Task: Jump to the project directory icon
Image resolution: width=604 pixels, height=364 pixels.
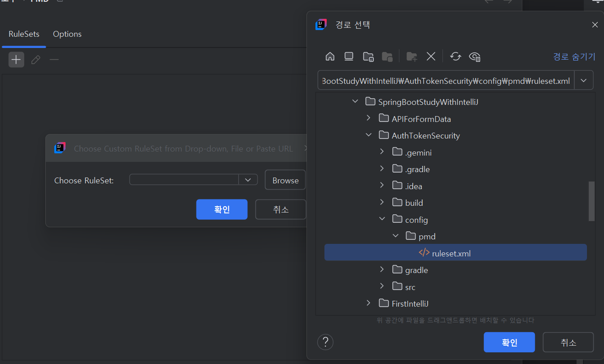Action: (x=368, y=56)
